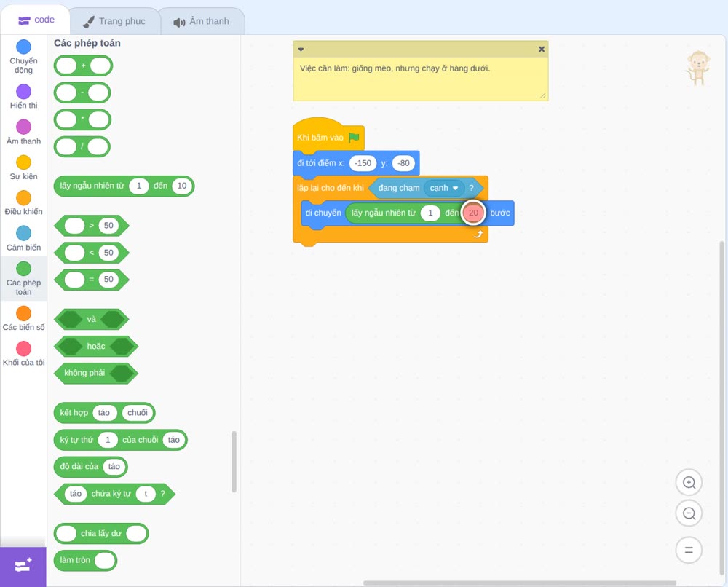Open the cạnh dropdown in sensing block
Screen dimensions: 728x587
click(444, 188)
